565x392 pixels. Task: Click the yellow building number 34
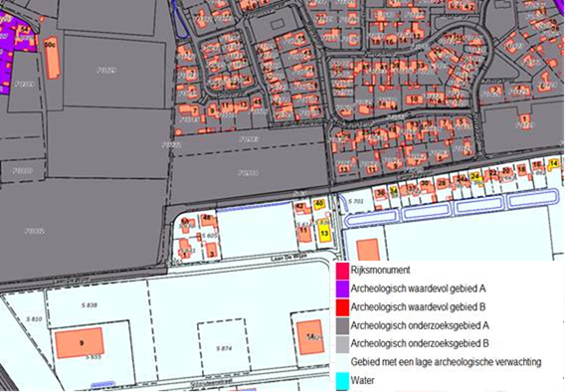[394, 191]
